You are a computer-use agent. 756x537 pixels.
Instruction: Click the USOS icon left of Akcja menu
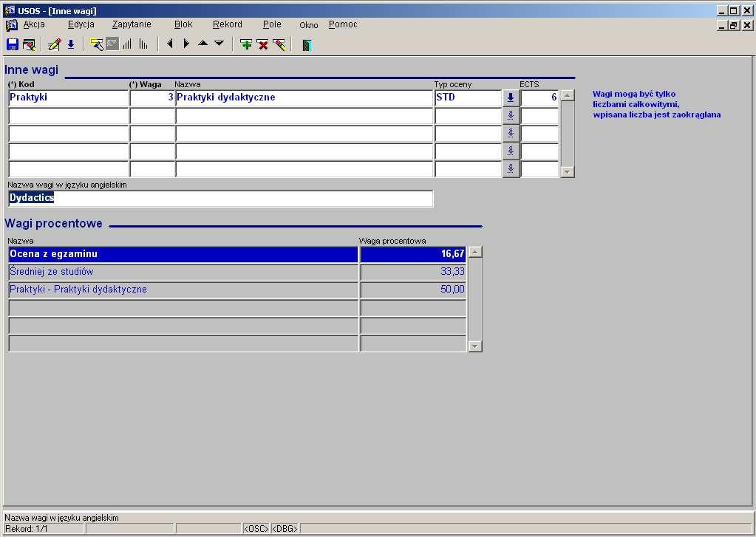pos(12,25)
